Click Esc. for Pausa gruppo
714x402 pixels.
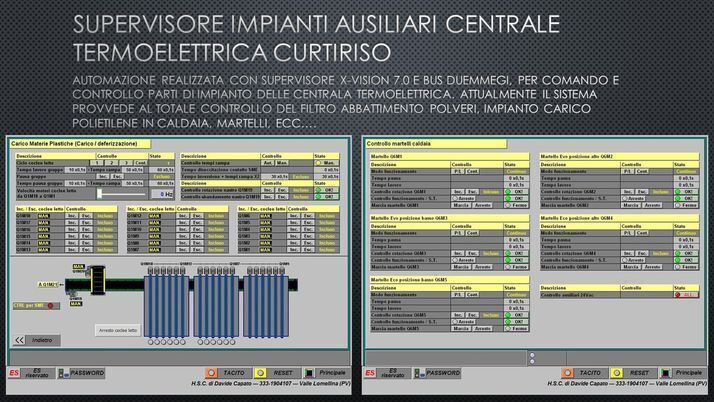tap(117, 176)
